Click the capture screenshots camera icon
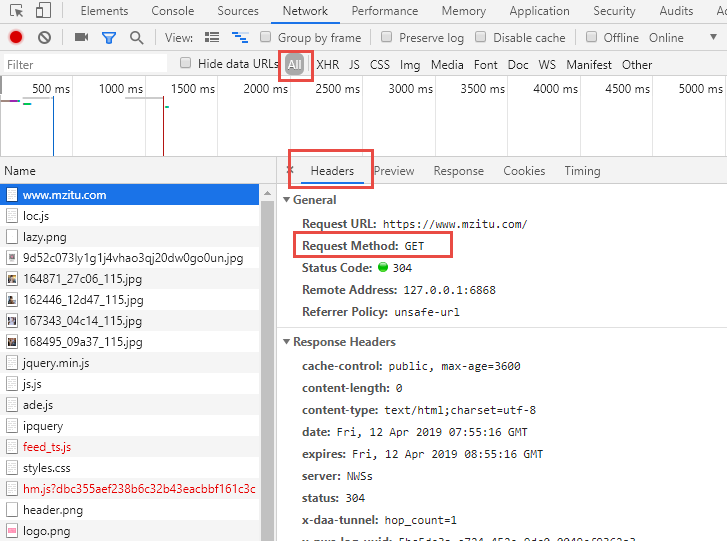Screen dimensions: 727x541 pyautogui.click(x=81, y=38)
